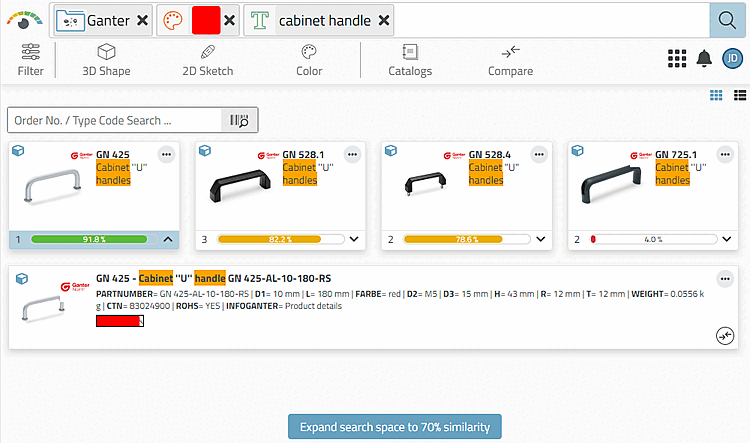Select the GN 528.4 handle thumbnail

pos(425,184)
